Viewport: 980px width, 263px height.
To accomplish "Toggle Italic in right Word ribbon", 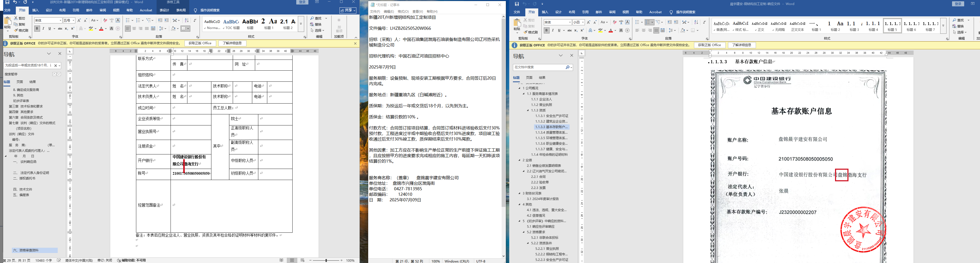I will pyautogui.click(x=553, y=31).
